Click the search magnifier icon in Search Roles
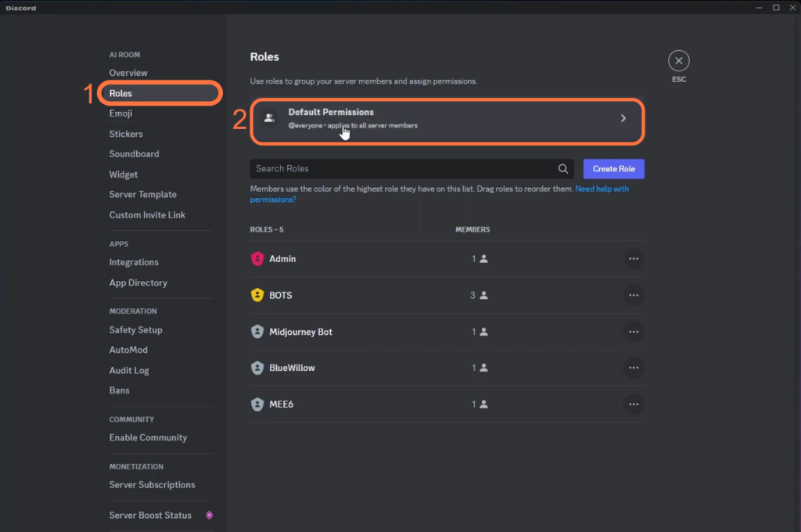Viewport: 801px width, 532px height. click(x=563, y=169)
